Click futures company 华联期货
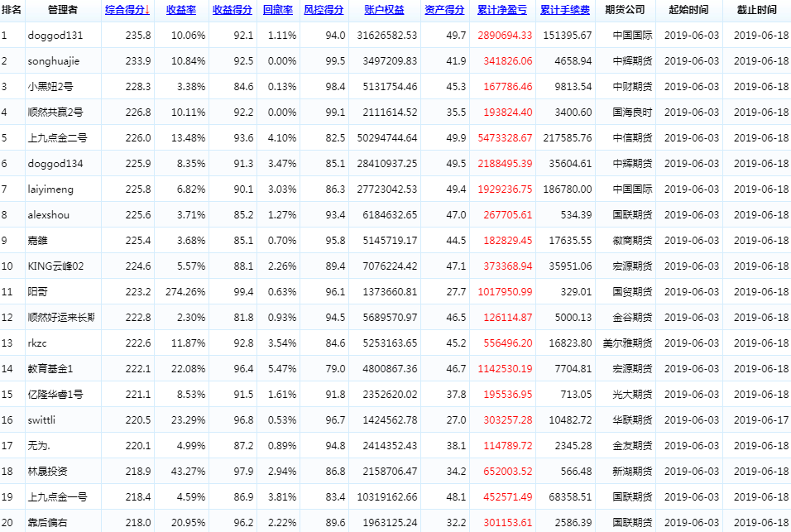Screen dimensions: 791x532 (x=633, y=420)
